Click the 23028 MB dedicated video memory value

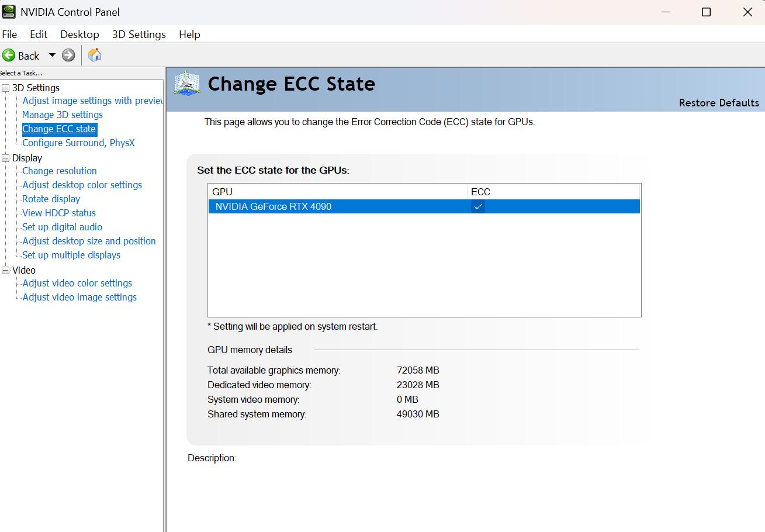click(418, 385)
